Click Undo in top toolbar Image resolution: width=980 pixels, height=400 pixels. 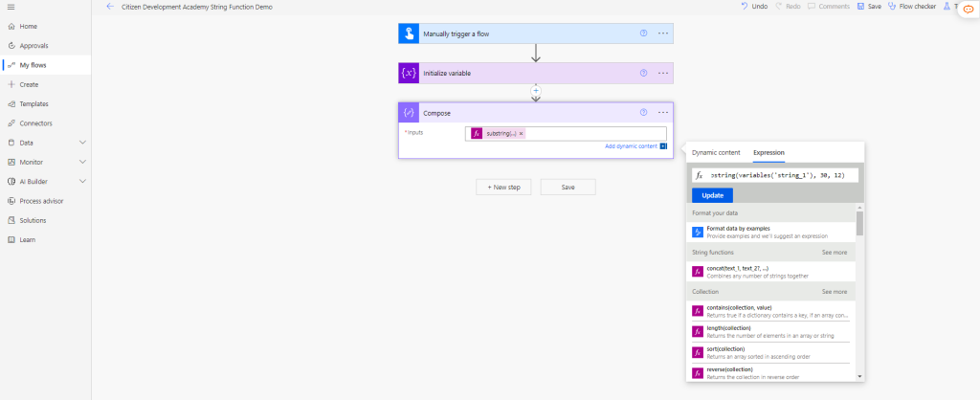pos(754,7)
